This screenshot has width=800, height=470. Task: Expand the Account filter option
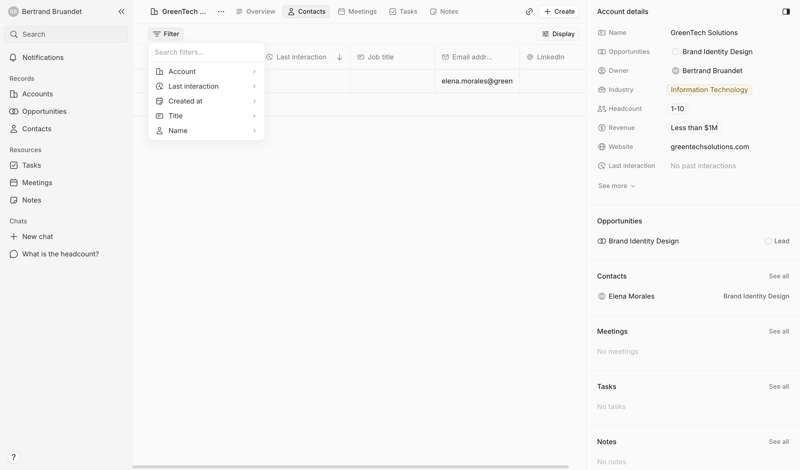tap(207, 71)
